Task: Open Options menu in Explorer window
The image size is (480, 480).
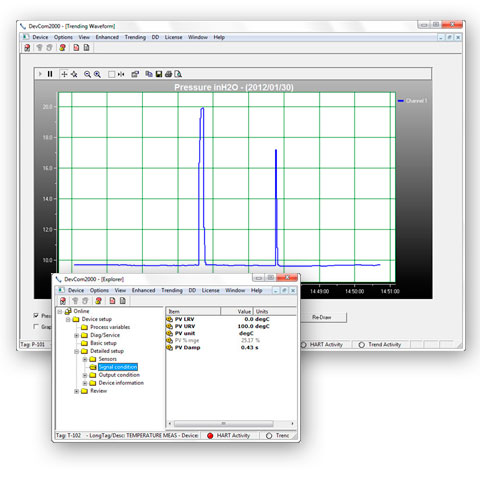Action: pos(99,290)
